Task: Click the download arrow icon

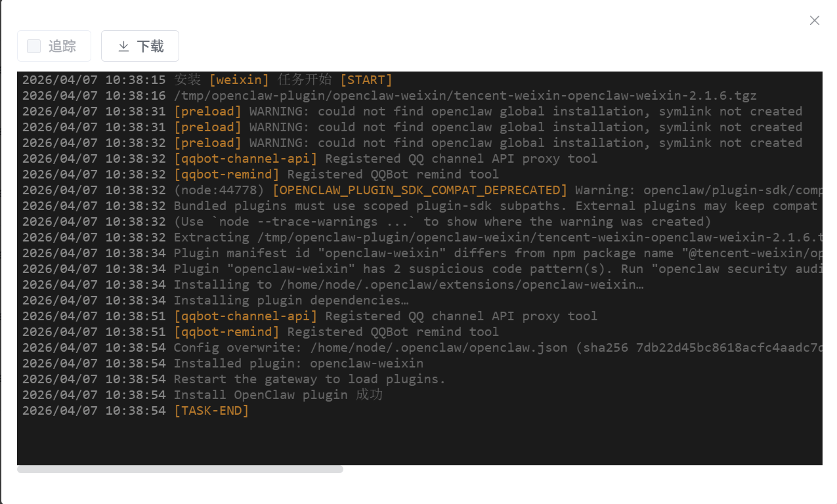Action: 123,46
